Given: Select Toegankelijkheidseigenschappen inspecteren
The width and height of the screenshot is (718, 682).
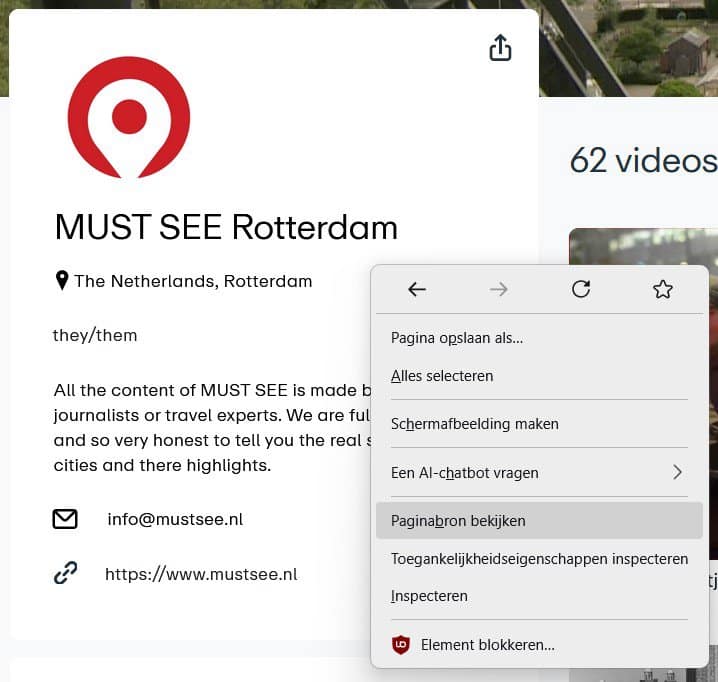Looking at the screenshot, I should tap(539, 558).
